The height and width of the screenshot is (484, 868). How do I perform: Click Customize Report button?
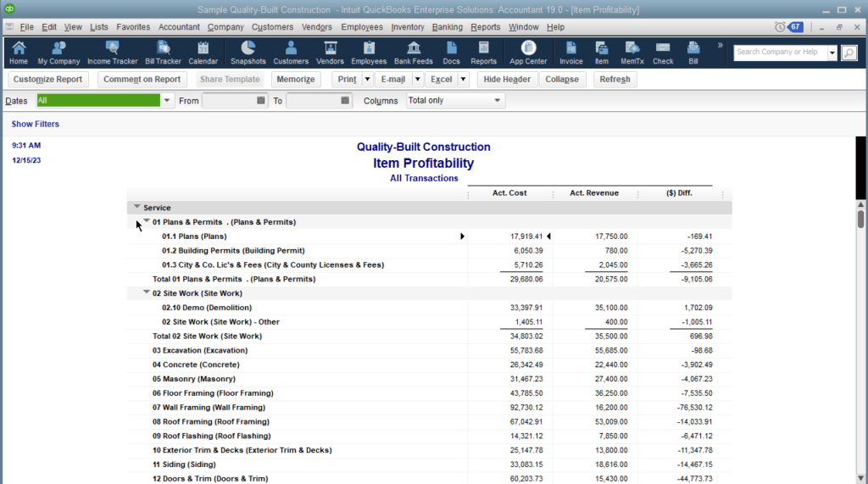click(x=47, y=79)
